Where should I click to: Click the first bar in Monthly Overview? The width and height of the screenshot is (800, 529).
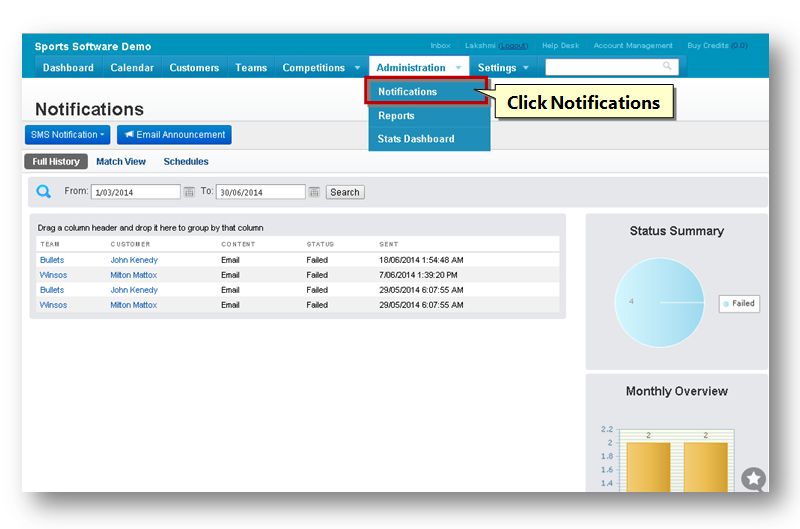click(648, 467)
